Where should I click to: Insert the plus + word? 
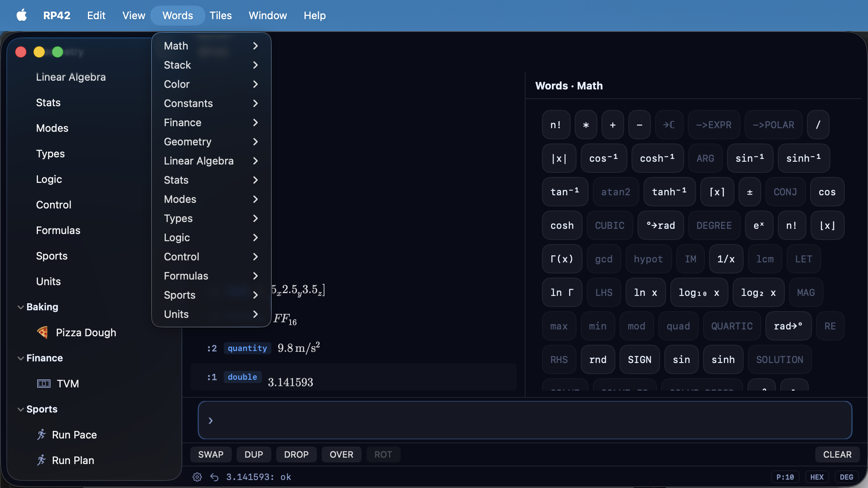[613, 125]
